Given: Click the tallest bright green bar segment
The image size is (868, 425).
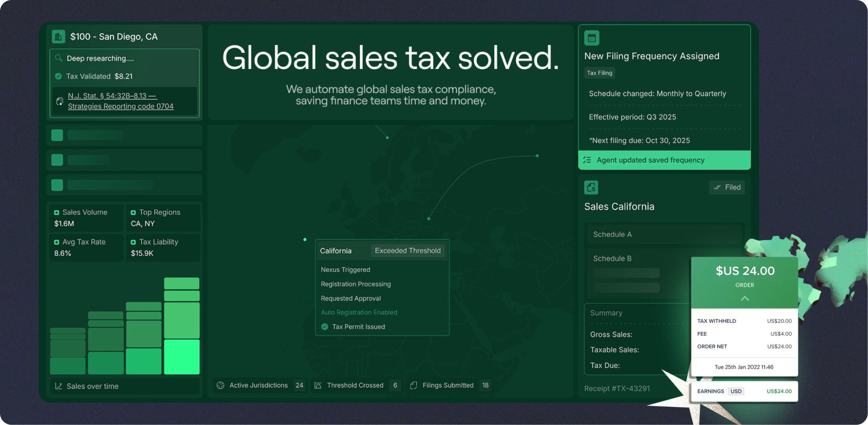Looking at the screenshot, I should pos(181,357).
